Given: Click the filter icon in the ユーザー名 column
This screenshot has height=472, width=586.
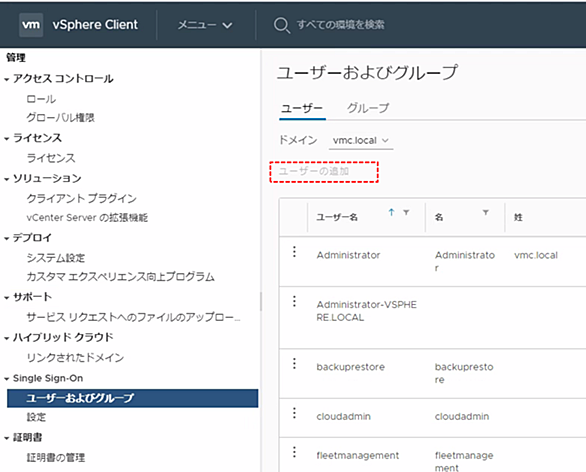Looking at the screenshot, I should pyautogui.click(x=406, y=213).
